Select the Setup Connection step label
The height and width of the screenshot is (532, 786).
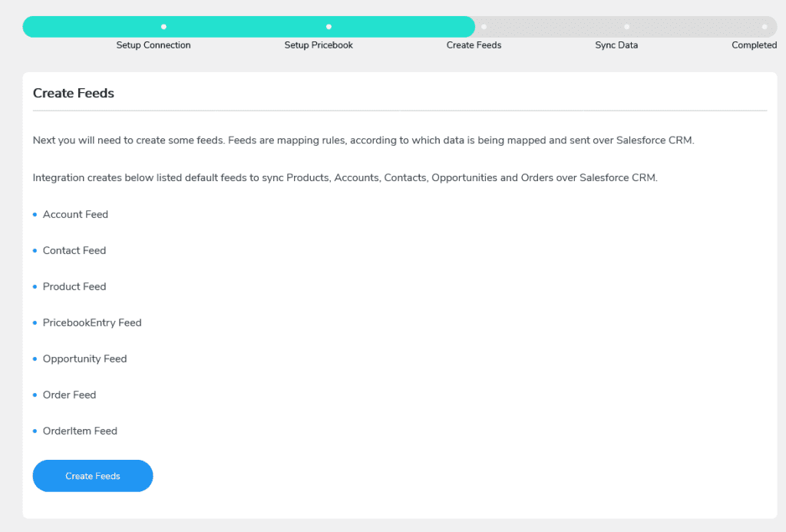[154, 45]
